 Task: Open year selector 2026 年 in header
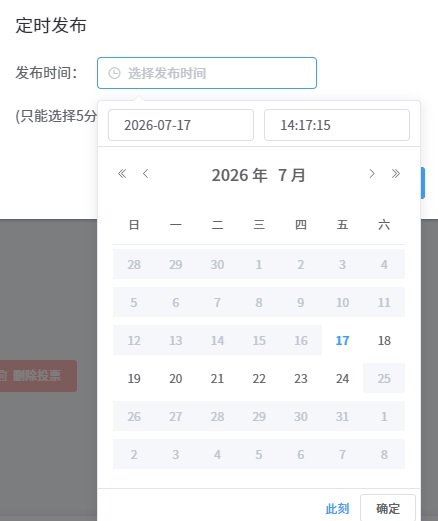[239, 175]
